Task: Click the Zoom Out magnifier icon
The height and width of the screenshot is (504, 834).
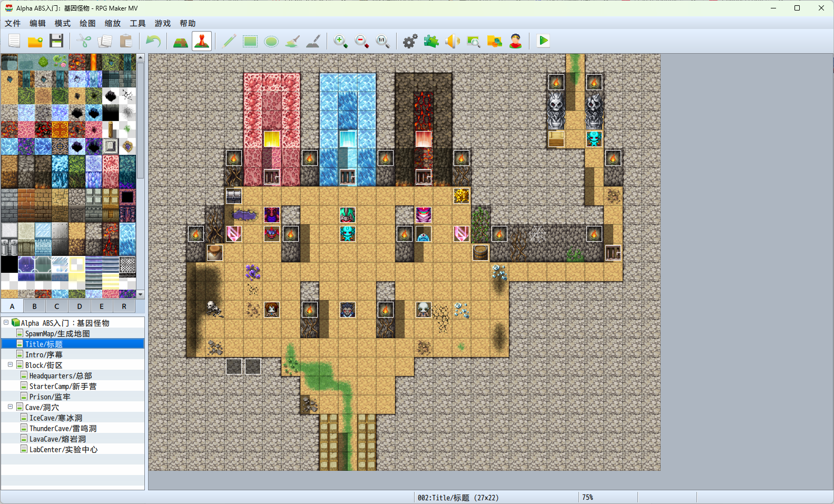Action: point(362,41)
